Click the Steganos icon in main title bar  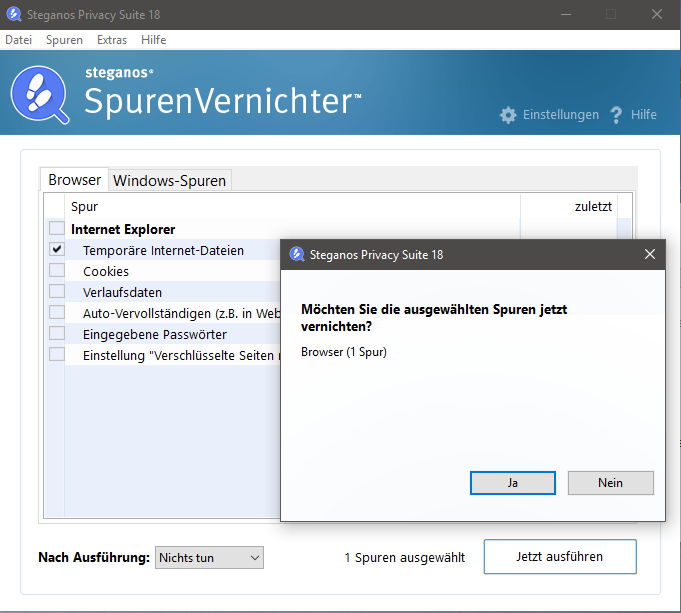coord(14,14)
